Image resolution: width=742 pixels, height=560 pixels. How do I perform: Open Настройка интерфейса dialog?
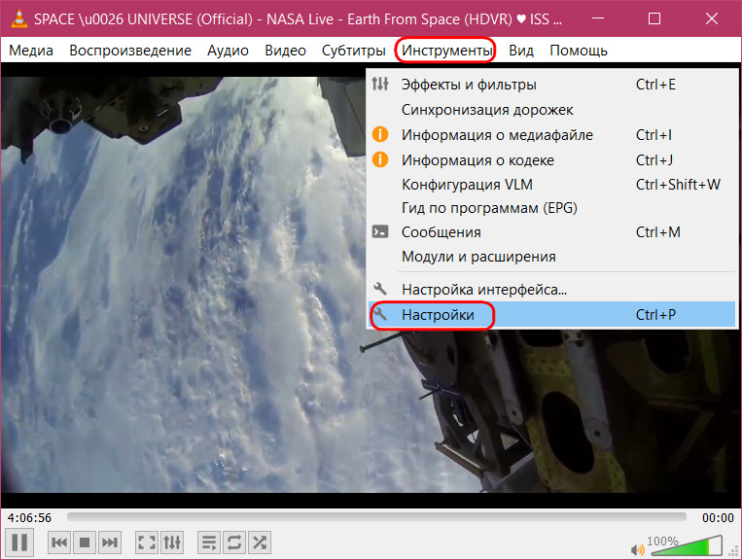(483, 289)
